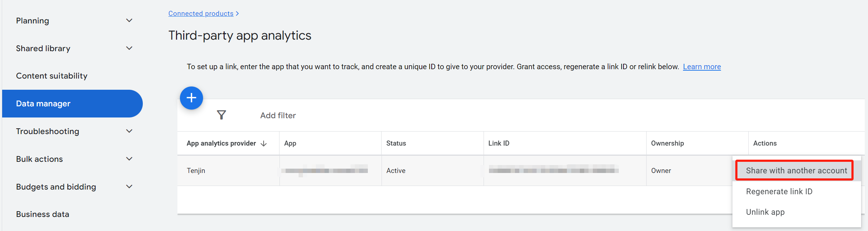
Task: Click the Link ID column header
Action: (499, 143)
